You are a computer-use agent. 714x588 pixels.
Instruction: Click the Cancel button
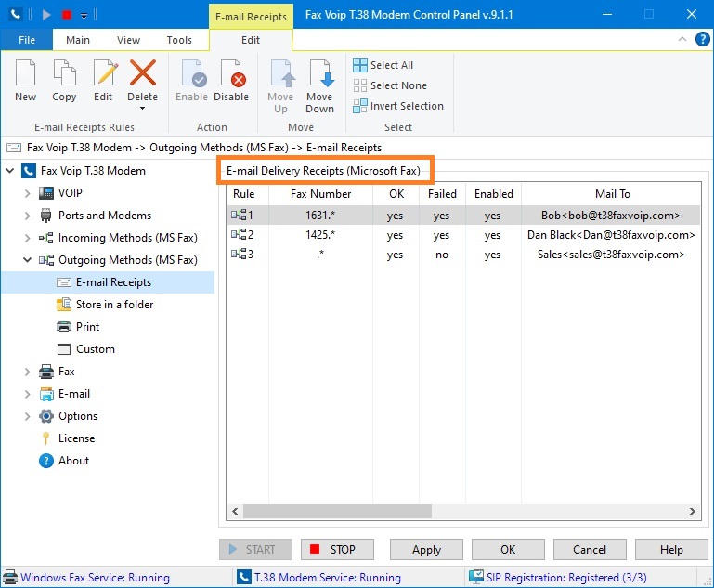click(590, 550)
